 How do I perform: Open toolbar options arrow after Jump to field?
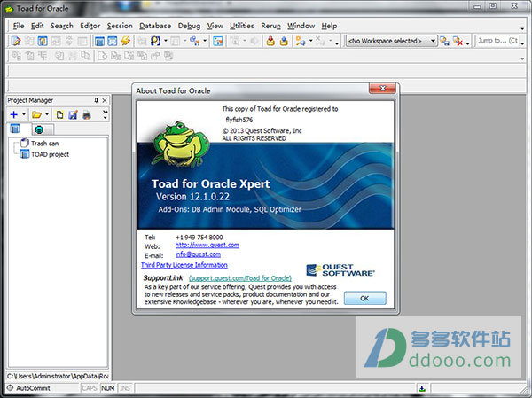[x=522, y=43]
